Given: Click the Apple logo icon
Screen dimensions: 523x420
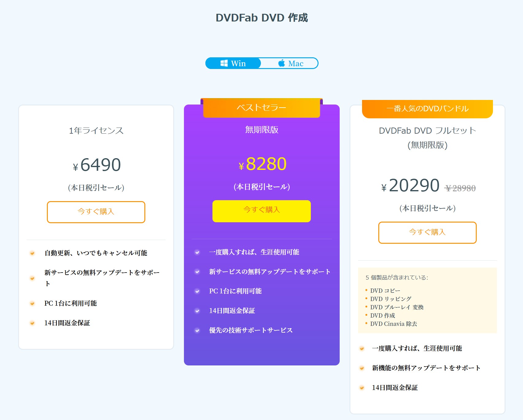Looking at the screenshot, I should (x=281, y=63).
